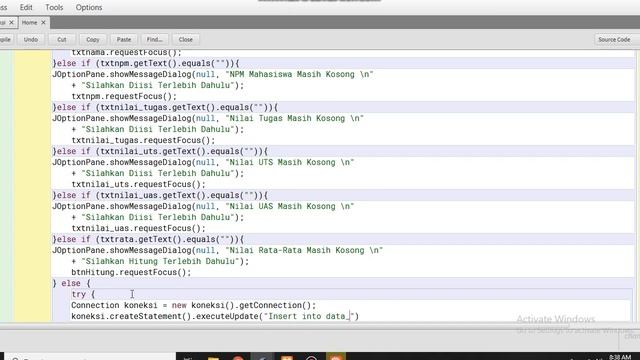Close the Home tab with its x
This screenshot has width=640, height=360.
[x=43, y=23]
